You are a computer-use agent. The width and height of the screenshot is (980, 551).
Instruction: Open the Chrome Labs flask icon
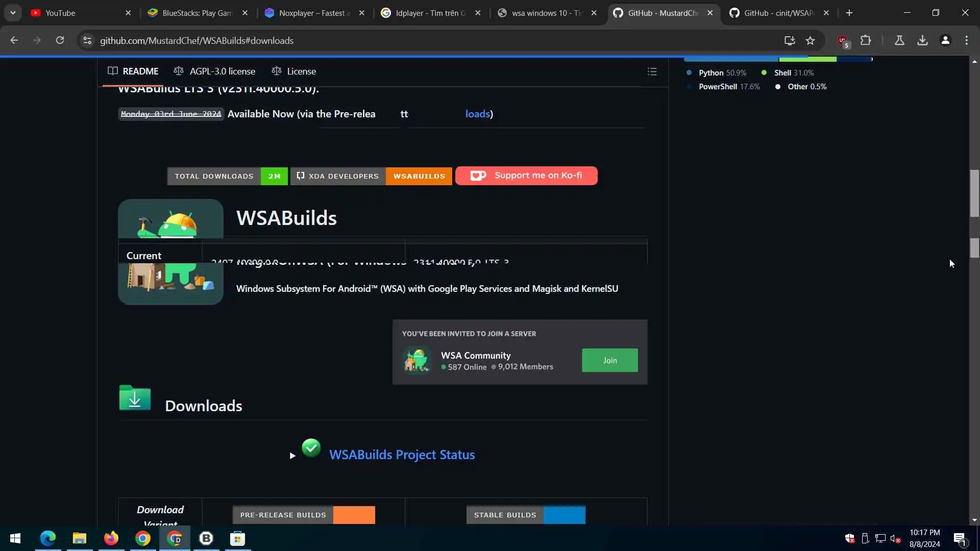(899, 40)
